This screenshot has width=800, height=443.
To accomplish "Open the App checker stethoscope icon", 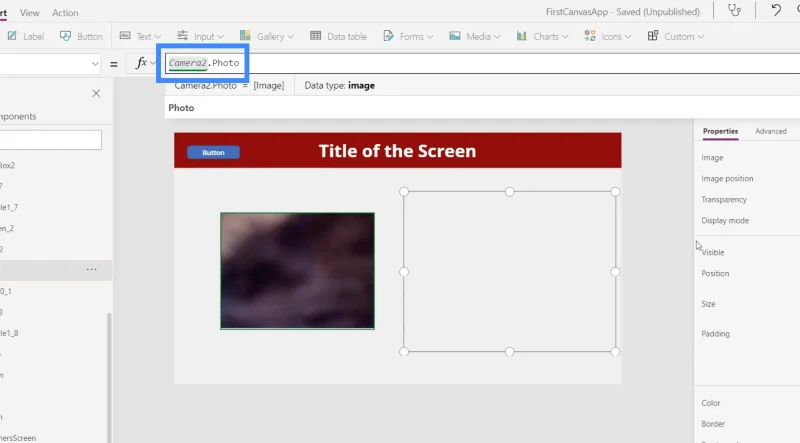I will pyautogui.click(x=734, y=11).
